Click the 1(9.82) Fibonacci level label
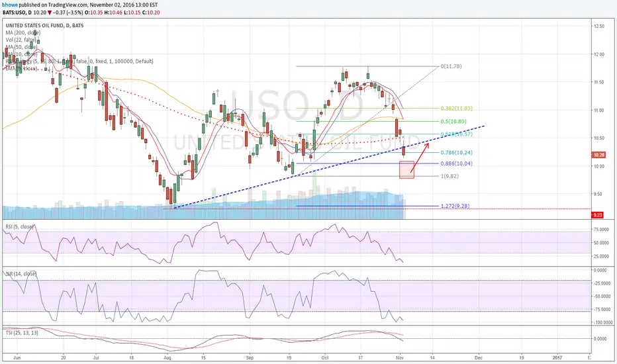Image resolution: width=617 pixels, height=364 pixels. [x=450, y=176]
